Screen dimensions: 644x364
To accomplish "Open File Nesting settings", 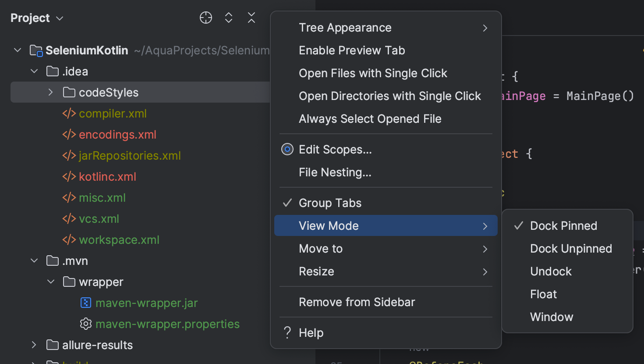I will coord(335,172).
